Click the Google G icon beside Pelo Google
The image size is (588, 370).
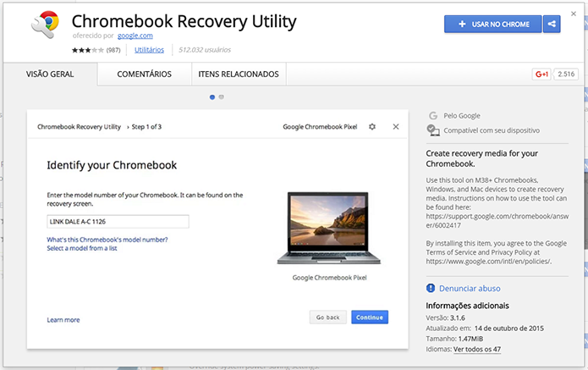(433, 116)
